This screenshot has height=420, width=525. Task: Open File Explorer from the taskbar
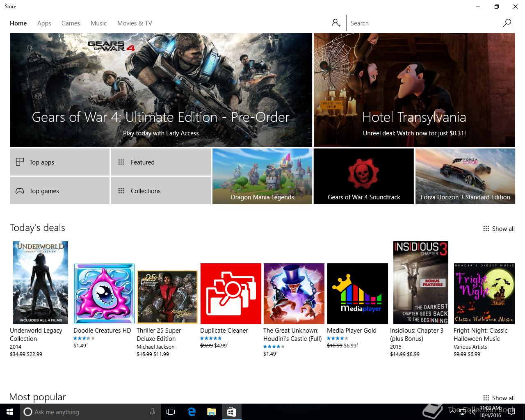(211, 412)
